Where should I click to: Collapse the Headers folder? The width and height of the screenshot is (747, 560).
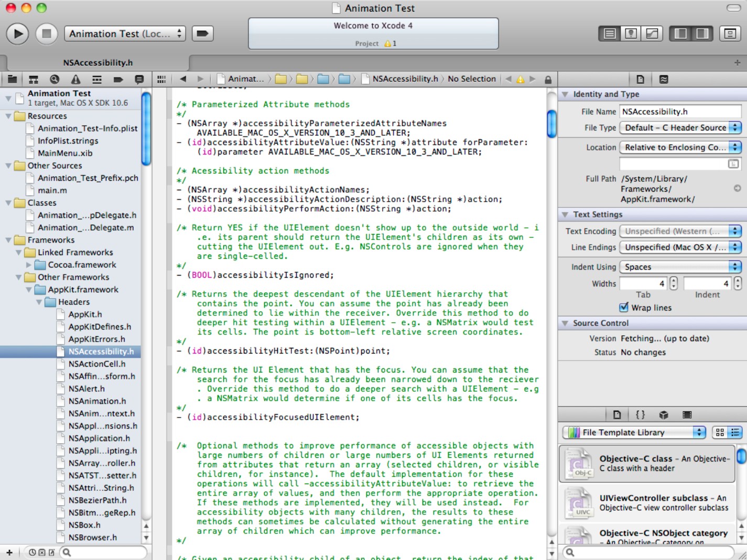39,302
